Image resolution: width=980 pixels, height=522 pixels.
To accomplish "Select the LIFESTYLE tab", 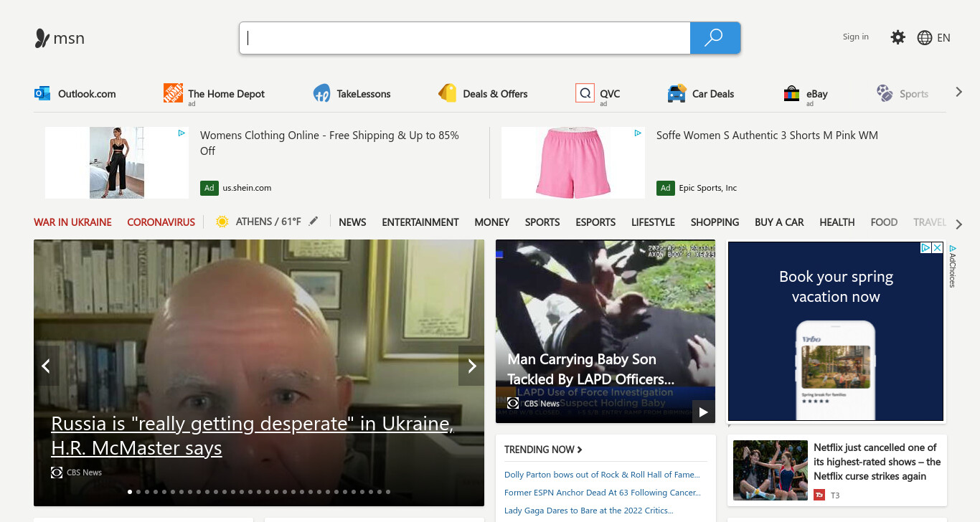I will tap(653, 222).
